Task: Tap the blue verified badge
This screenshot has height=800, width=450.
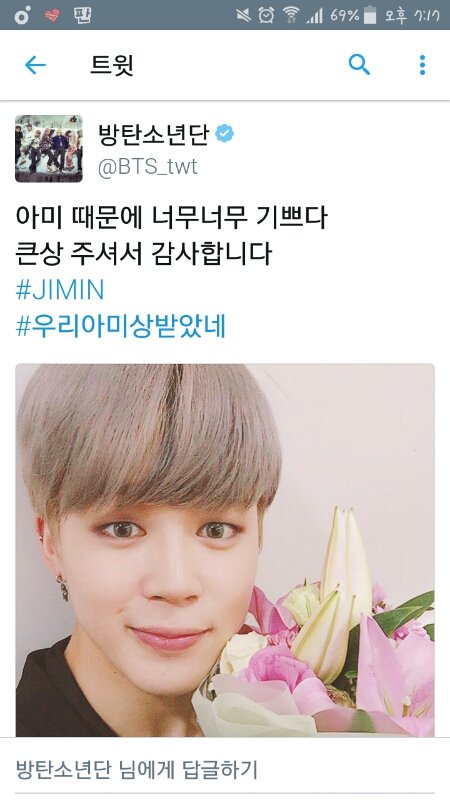Action: (x=224, y=134)
